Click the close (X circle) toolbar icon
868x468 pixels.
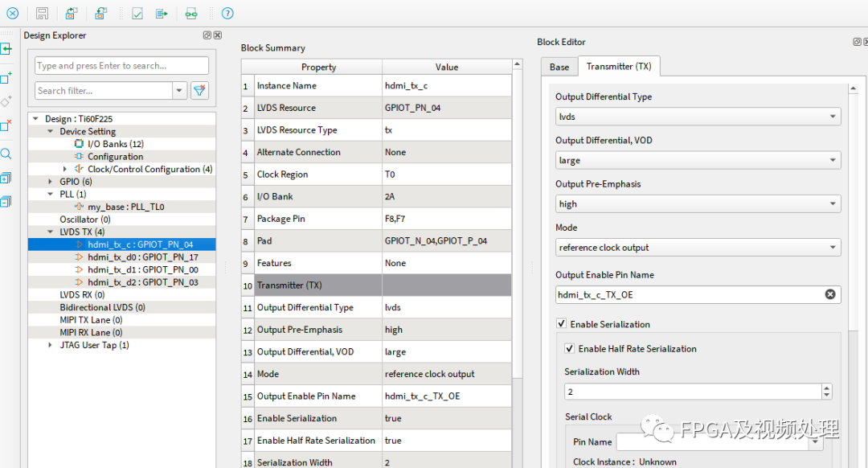click(x=12, y=14)
